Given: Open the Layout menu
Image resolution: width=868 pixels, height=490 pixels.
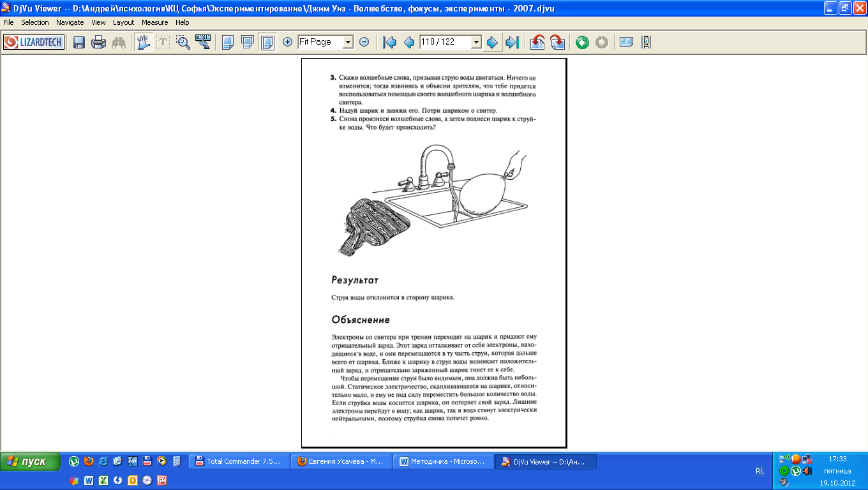Looking at the screenshot, I should (x=124, y=22).
